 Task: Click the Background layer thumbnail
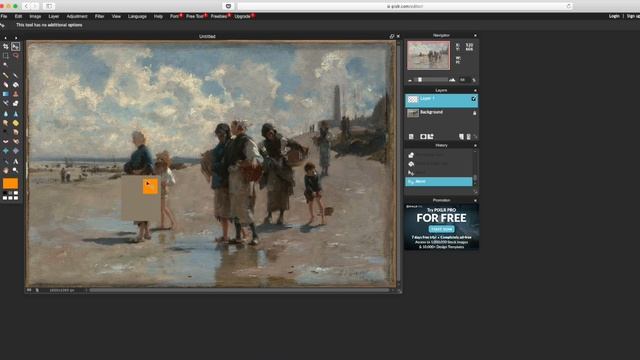point(413,113)
